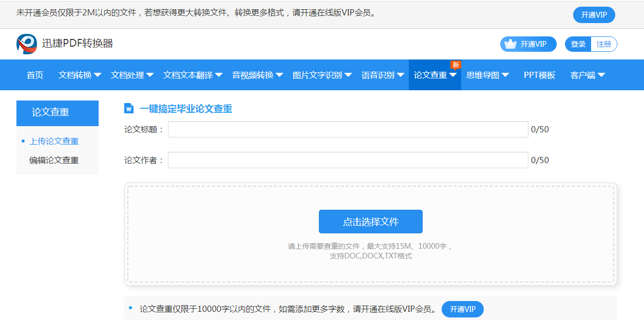Expand the 思维导图 dropdown arrow

coord(505,75)
